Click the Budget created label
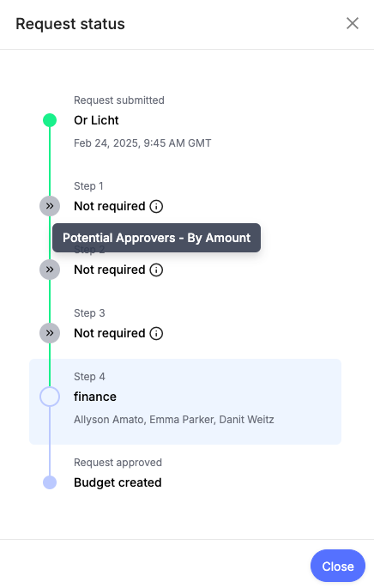This screenshot has height=588, width=374. (118, 482)
